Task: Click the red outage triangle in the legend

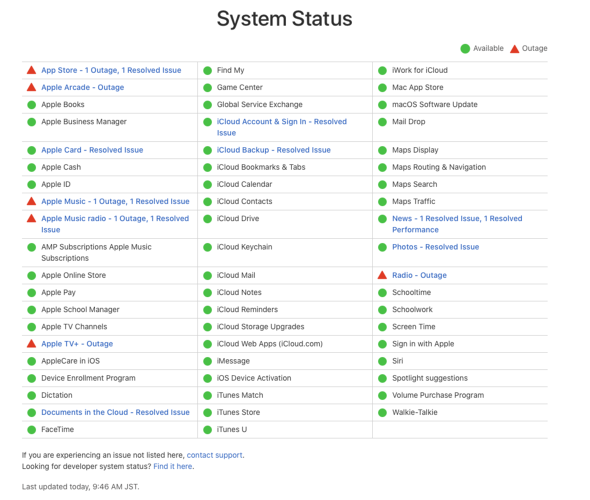Action: [514, 49]
